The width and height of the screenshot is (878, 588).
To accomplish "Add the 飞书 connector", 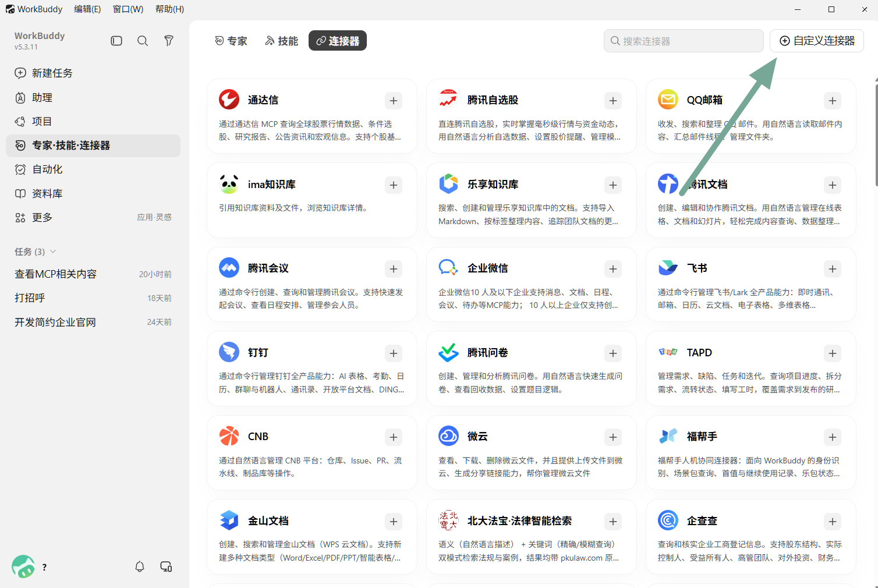I will point(833,269).
